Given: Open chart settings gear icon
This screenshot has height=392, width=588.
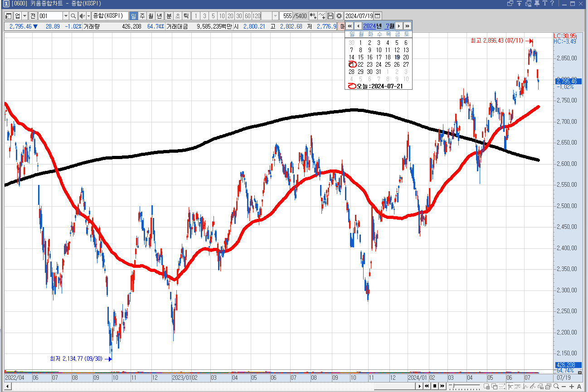Looking at the screenshot, I should [x=339, y=16].
